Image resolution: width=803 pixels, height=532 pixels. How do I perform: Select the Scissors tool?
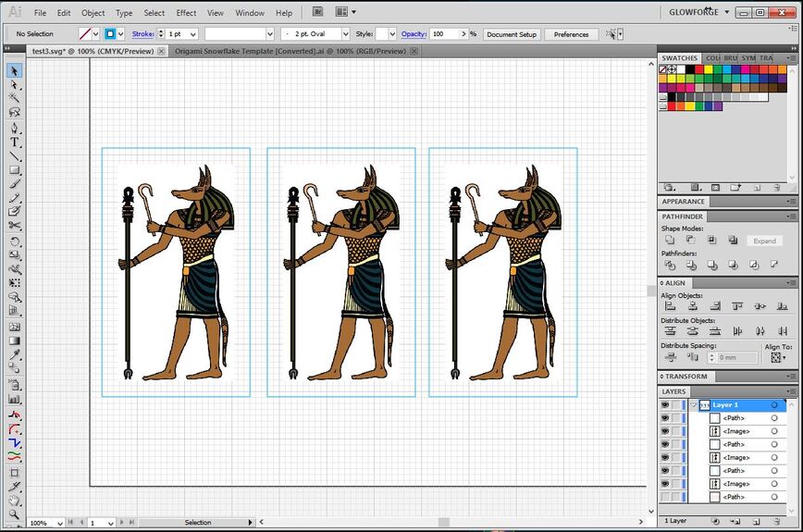[x=15, y=225]
